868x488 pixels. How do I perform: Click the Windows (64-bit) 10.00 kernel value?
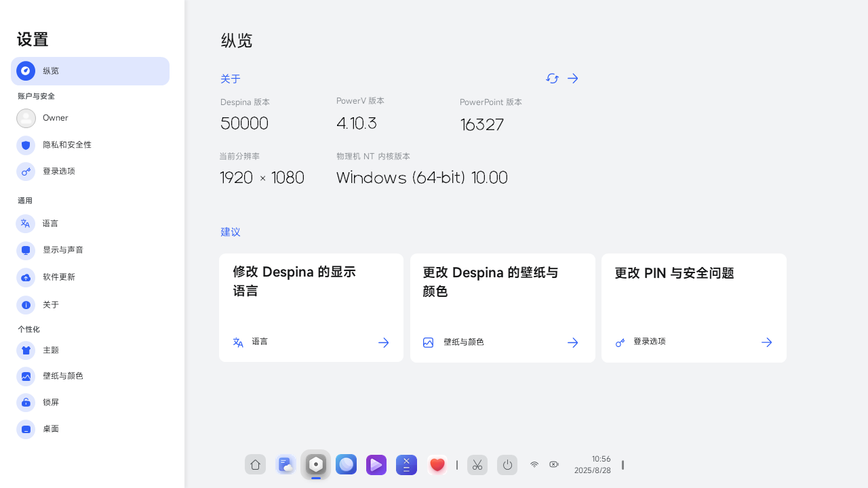tap(422, 178)
